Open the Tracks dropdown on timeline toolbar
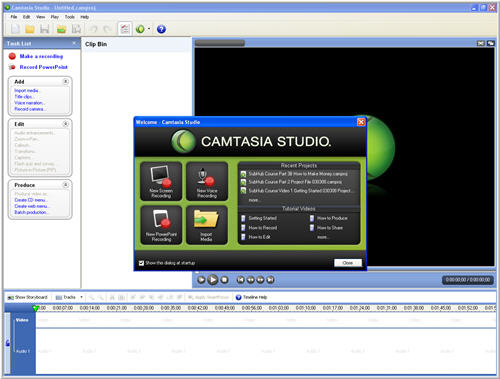The width and height of the screenshot is (500, 379). (x=69, y=297)
